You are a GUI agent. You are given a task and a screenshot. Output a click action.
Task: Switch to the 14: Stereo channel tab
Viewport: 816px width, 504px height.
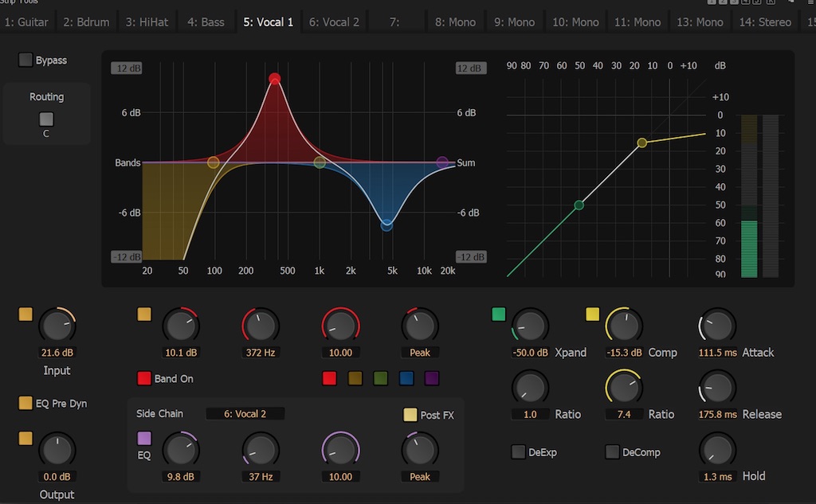(x=765, y=21)
